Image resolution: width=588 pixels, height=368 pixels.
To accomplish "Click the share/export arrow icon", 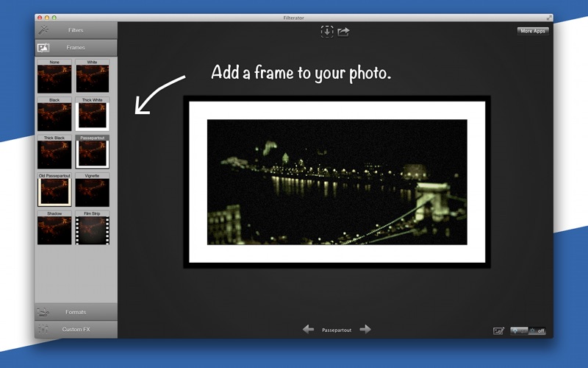I will click(x=343, y=32).
